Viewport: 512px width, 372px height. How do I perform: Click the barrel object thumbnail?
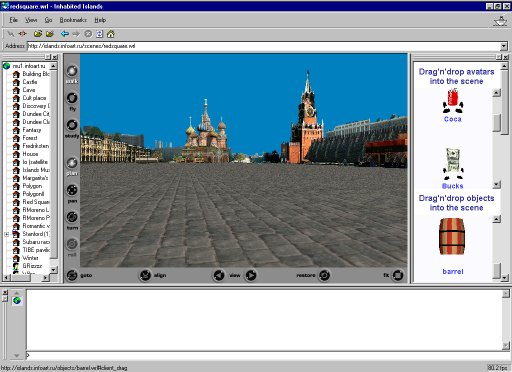click(x=452, y=237)
